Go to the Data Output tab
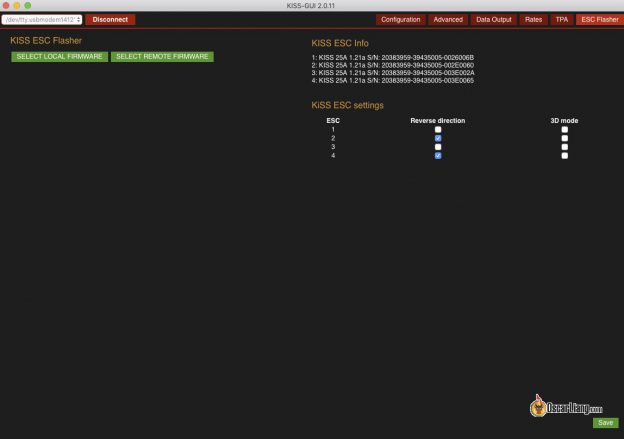 tap(494, 19)
